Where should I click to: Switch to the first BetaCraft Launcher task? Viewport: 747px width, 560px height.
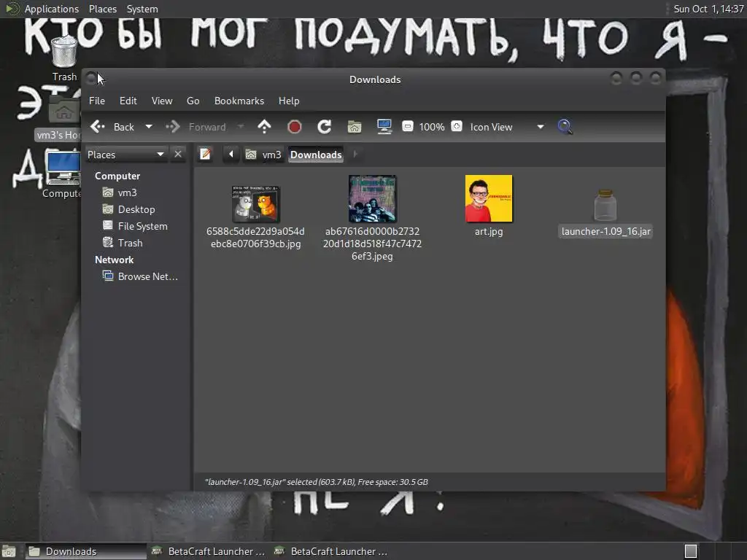208,551
